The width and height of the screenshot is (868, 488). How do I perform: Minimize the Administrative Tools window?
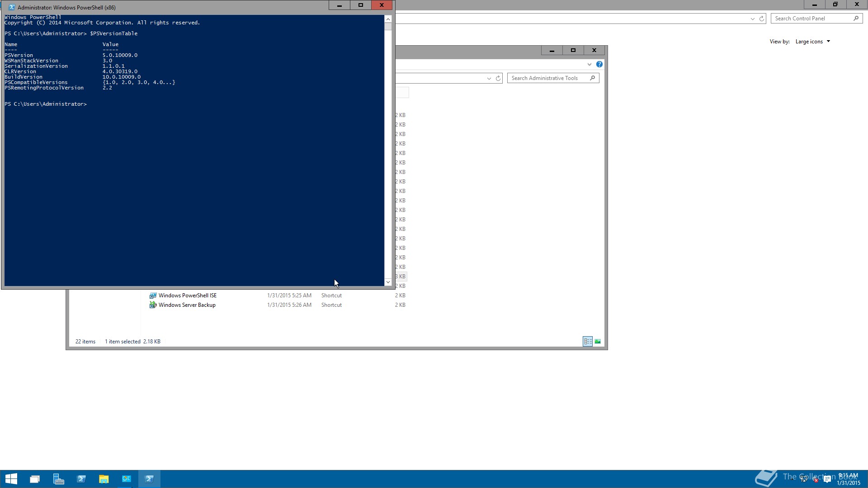552,50
